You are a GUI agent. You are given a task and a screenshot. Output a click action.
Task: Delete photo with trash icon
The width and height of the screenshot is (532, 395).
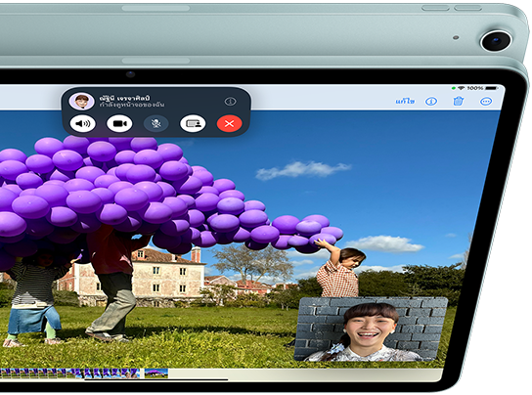pyautogui.click(x=459, y=101)
